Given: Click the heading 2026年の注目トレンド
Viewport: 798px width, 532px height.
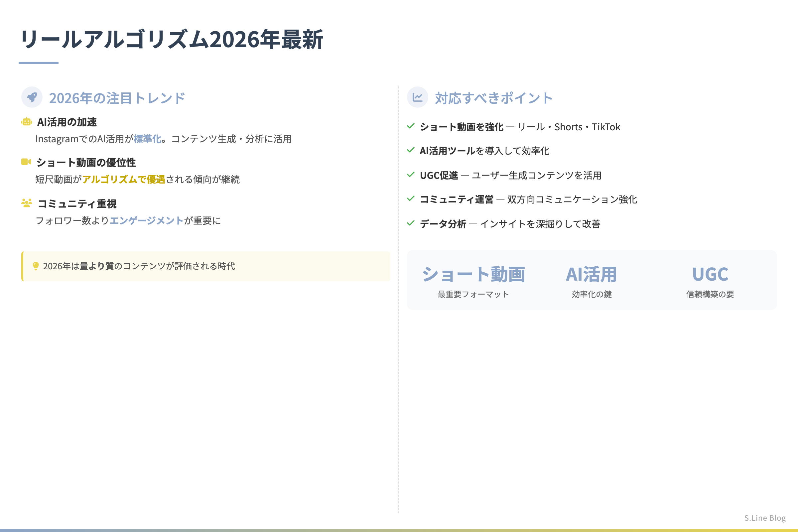Looking at the screenshot, I should click(117, 98).
